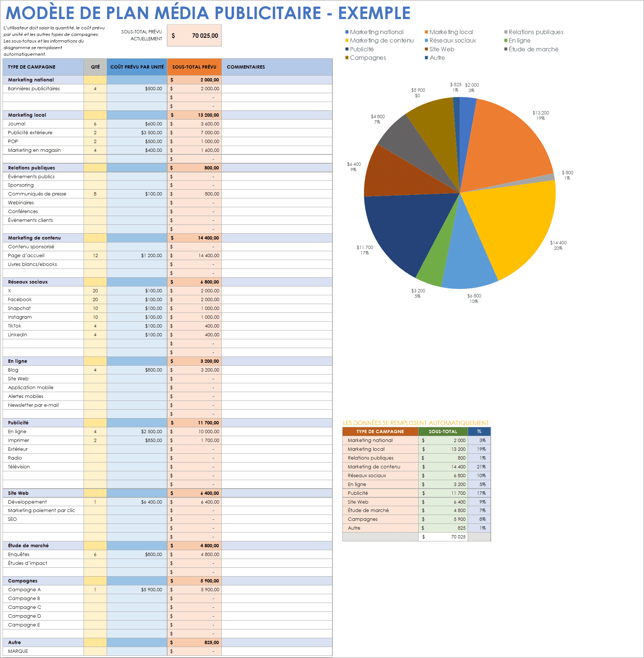Click the Snapchat row label

pyautogui.click(x=43, y=308)
